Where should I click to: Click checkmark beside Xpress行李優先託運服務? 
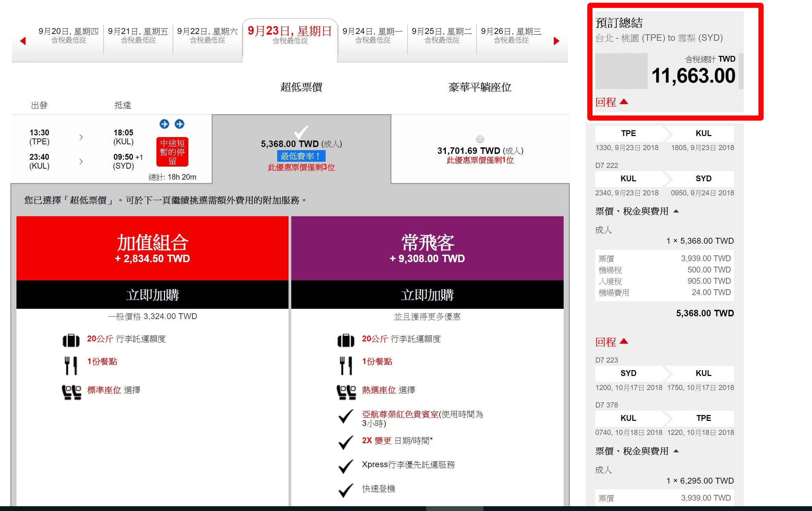[346, 466]
